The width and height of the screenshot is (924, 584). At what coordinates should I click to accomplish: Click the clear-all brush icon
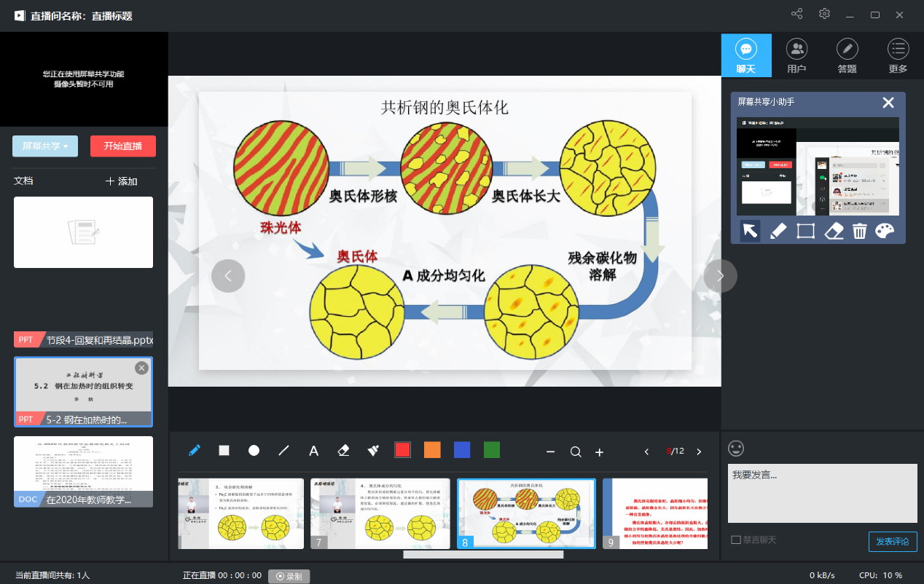coord(373,451)
